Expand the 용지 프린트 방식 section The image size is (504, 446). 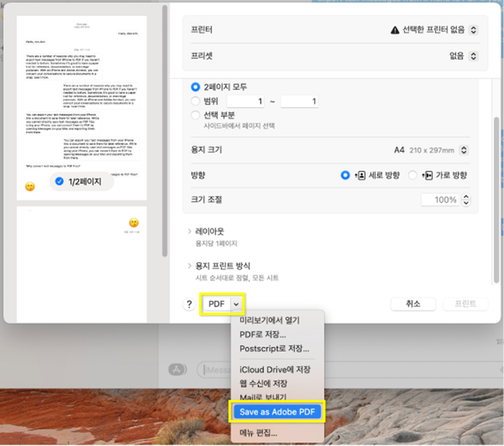pos(190,265)
